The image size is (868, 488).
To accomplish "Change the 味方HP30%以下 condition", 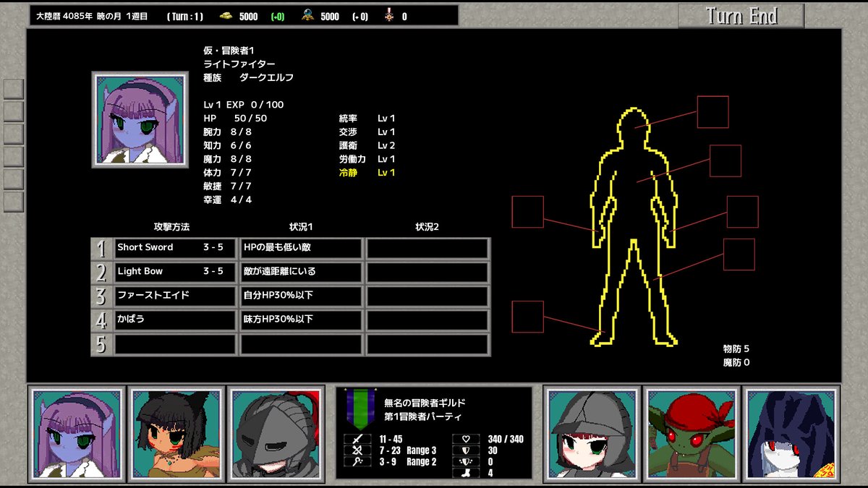I will (x=301, y=320).
